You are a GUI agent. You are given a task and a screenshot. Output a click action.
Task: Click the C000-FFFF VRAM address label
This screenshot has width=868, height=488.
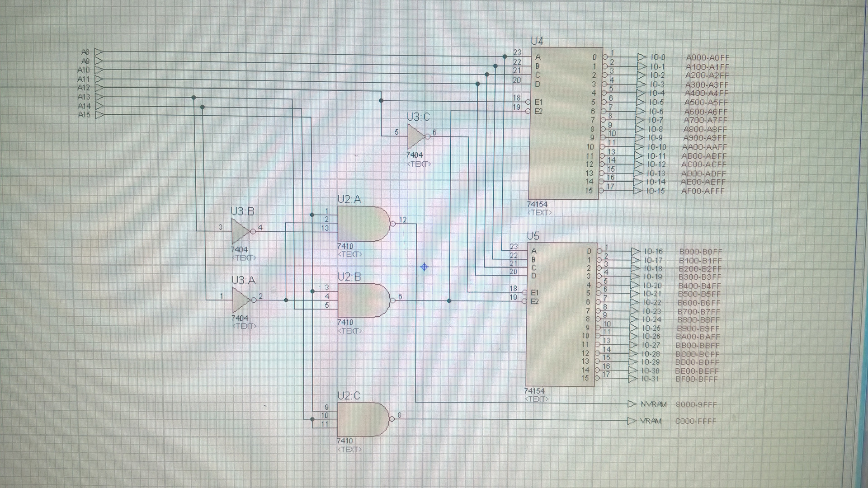pos(696,421)
